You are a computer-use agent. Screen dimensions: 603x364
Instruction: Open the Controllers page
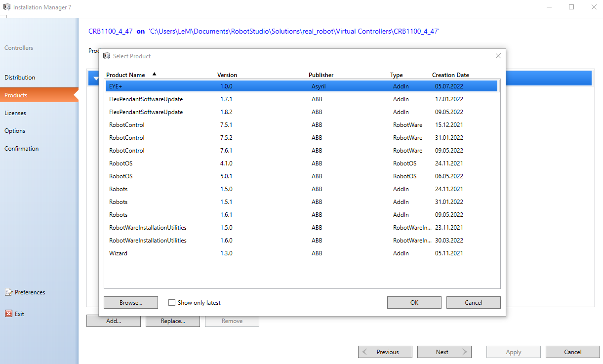pos(19,48)
